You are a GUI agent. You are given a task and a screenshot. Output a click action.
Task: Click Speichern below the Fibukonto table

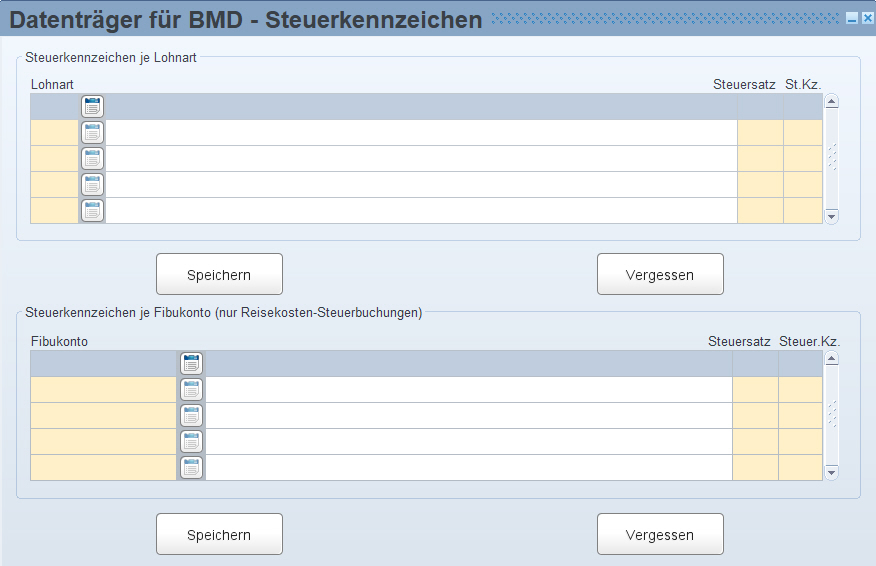coord(220,534)
